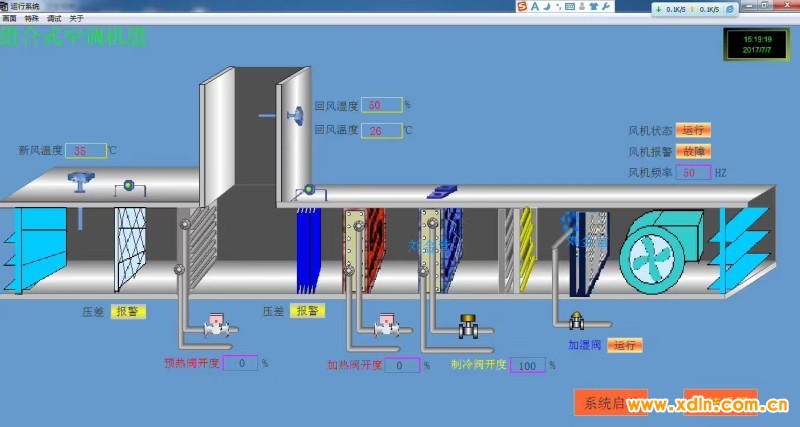This screenshot has width=800, height=427.
Task: Click the heating valve actuator icon
Action: click(x=387, y=327)
